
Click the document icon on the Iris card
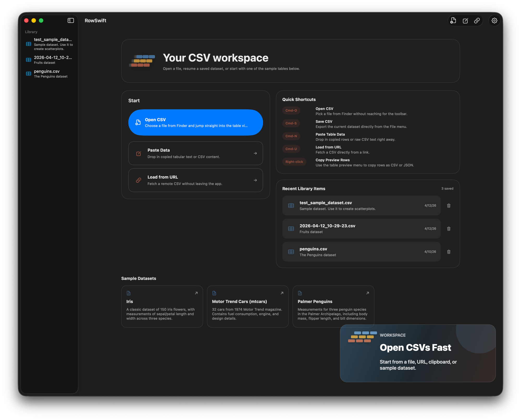pyautogui.click(x=128, y=293)
